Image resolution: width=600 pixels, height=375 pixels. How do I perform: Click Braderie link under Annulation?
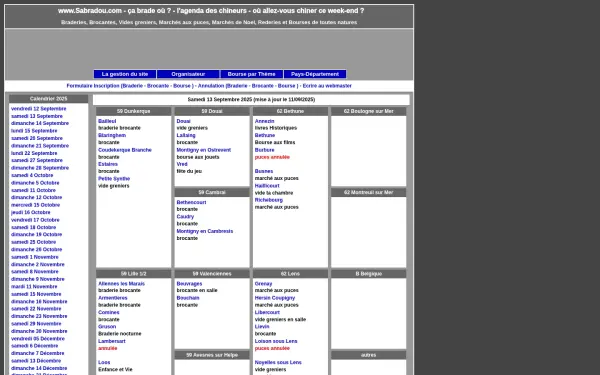click(x=238, y=86)
